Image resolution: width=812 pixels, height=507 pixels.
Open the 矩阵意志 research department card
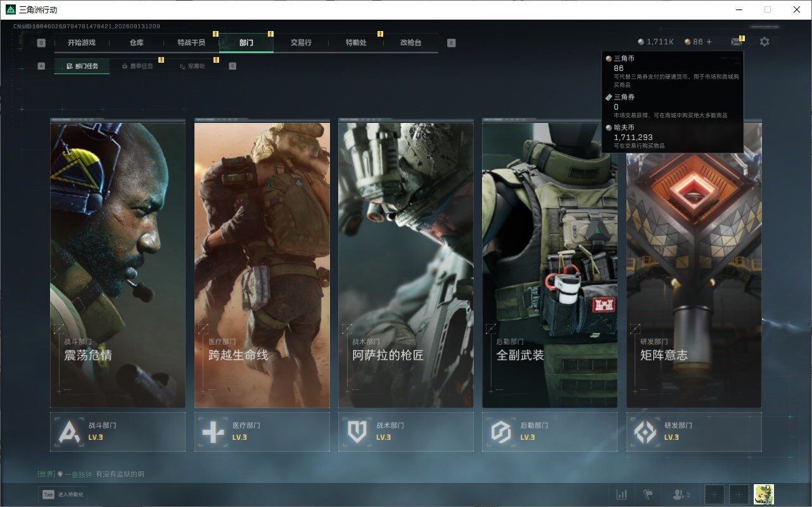tap(694, 265)
